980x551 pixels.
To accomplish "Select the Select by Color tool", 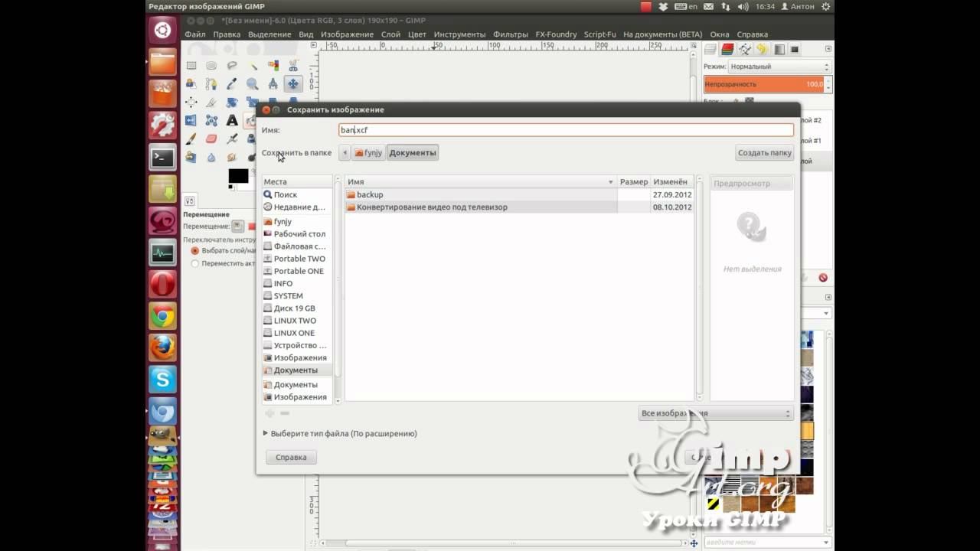I will [273, 66].
